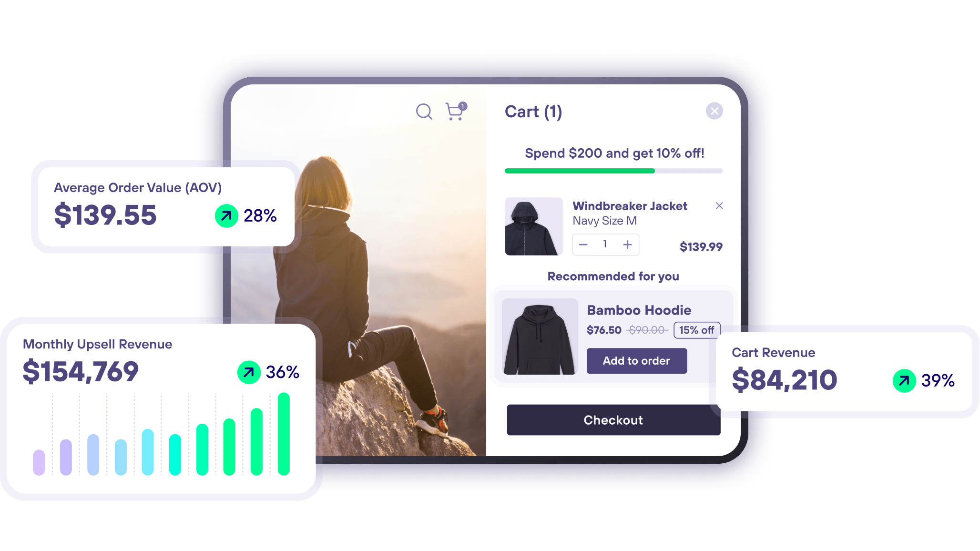Click the remove item X on Windbreaker Jacket
Image resolution: width=980 pixels, height=551 pixels.
718,206
